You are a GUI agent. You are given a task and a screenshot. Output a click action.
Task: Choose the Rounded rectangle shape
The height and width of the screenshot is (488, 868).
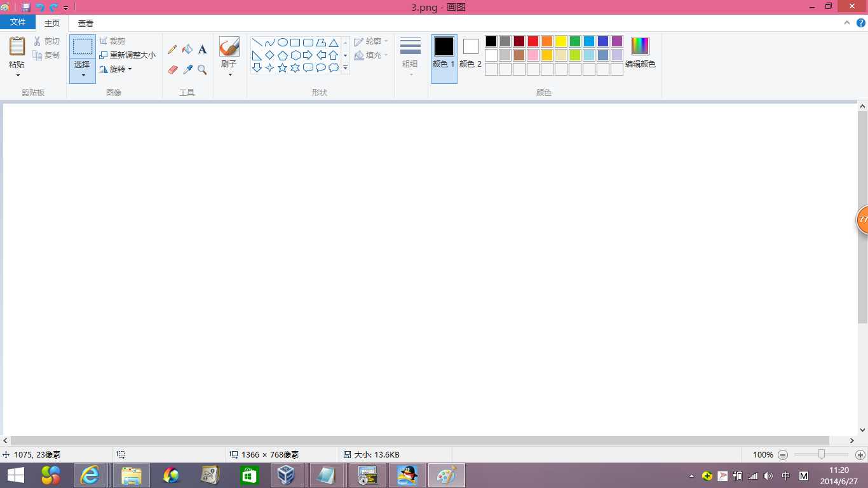click(x=308, y=43)
